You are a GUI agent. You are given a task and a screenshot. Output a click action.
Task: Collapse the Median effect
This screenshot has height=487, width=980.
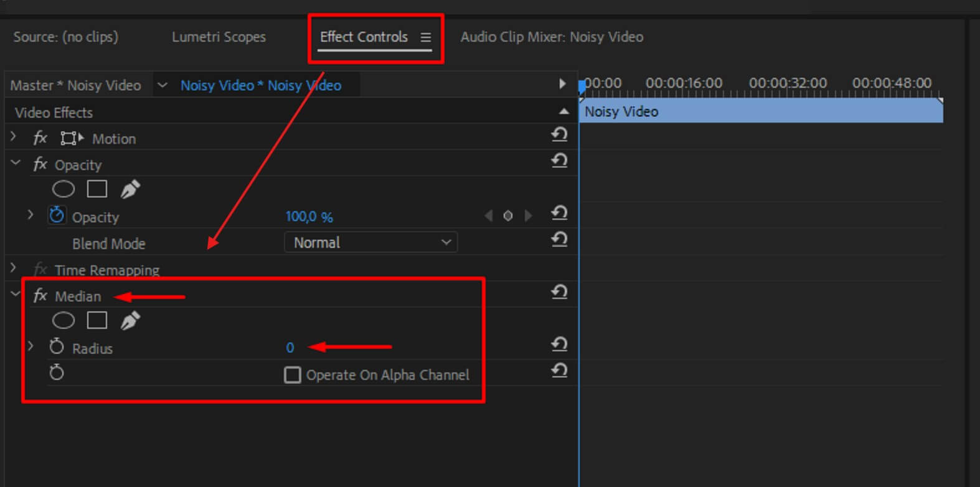coord(16,293)
